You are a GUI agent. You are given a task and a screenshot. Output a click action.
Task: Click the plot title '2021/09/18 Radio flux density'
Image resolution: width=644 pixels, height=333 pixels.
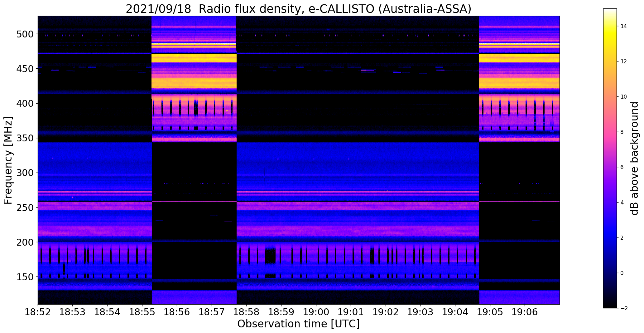coord(215,9)
